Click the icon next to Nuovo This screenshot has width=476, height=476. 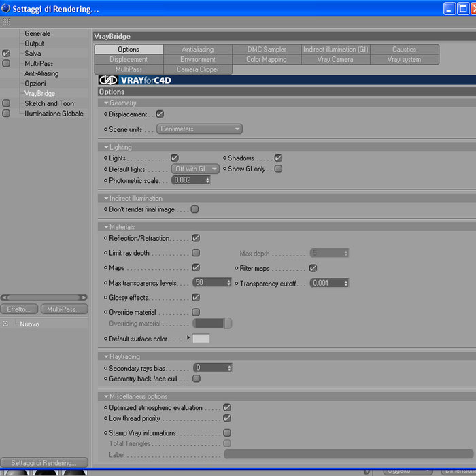click(5, 324)
